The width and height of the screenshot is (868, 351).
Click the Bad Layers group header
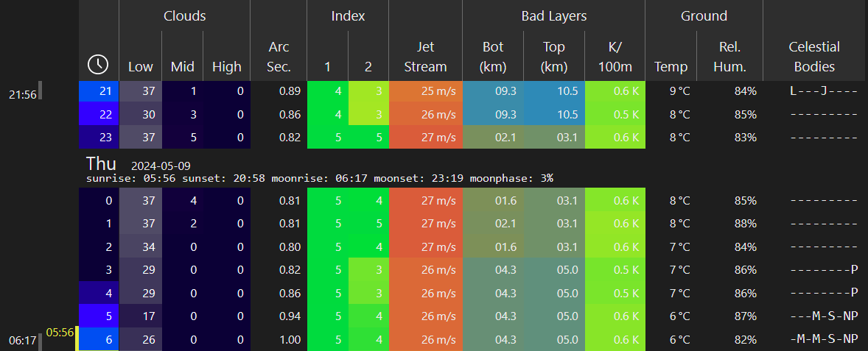tap(553, 15)
